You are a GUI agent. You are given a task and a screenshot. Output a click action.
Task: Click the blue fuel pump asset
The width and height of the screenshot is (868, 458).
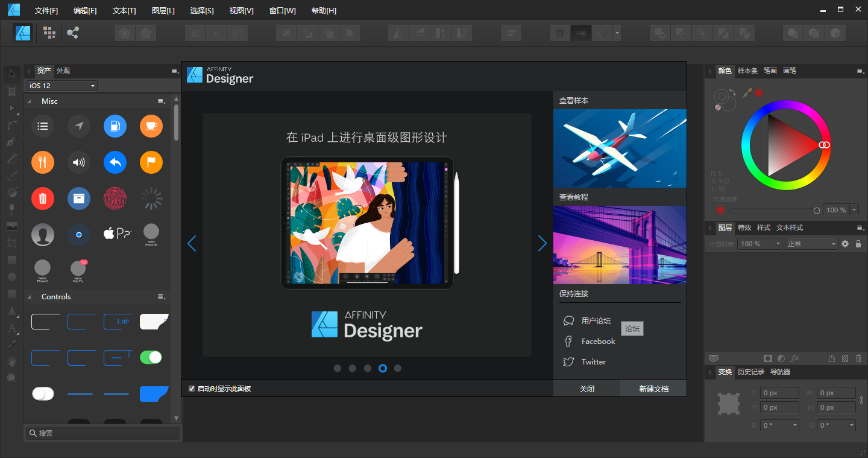115,126
